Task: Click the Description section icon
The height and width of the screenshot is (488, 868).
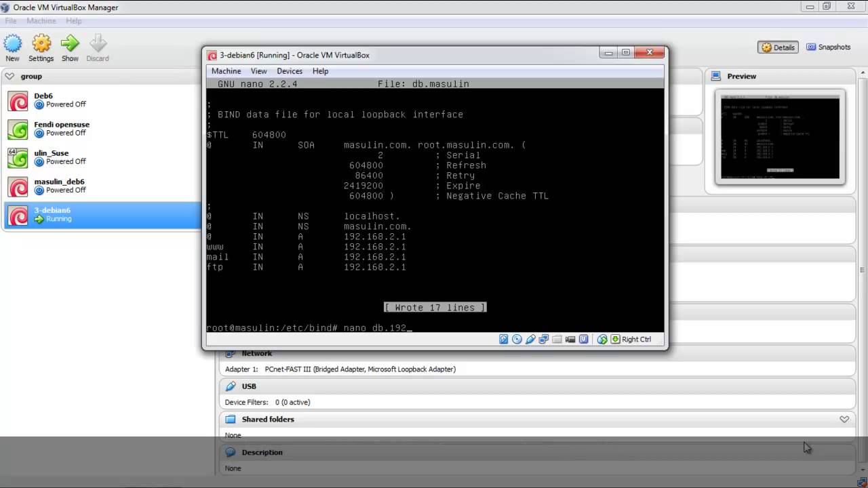Action: (231, 452)
